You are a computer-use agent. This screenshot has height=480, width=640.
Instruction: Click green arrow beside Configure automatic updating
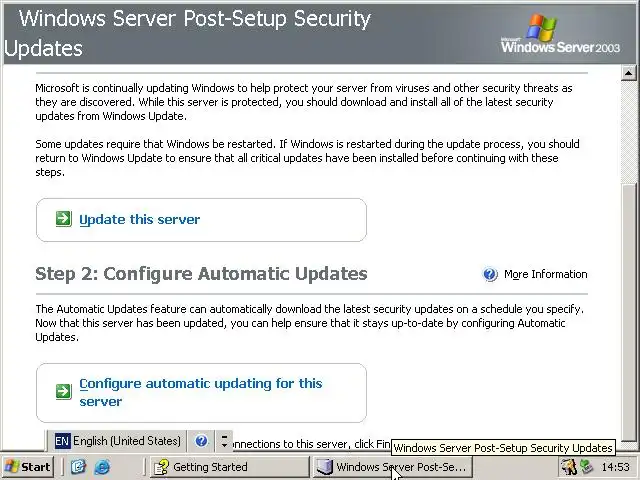64,391
